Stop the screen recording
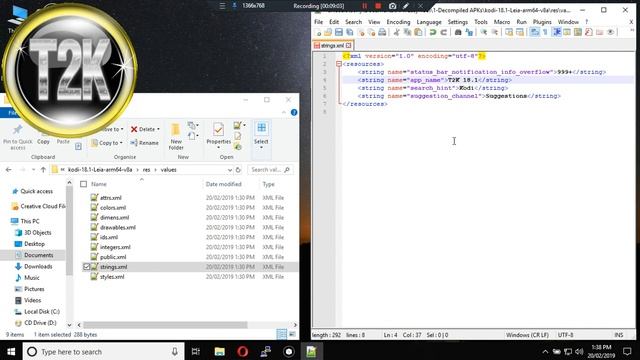The width and height of the screenshot is (640, 360). pos(378,6)
